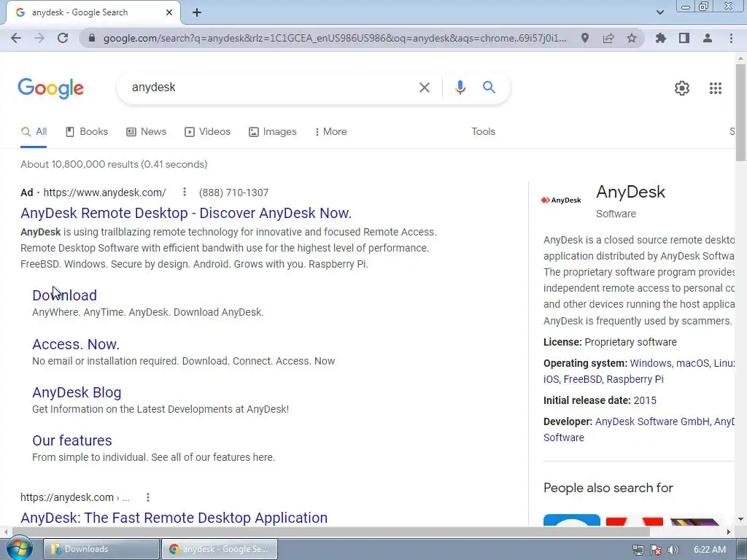Go back using the browser back arrow
The height and width of the screenshot is (560, 747).
click(x=16, y=38)
